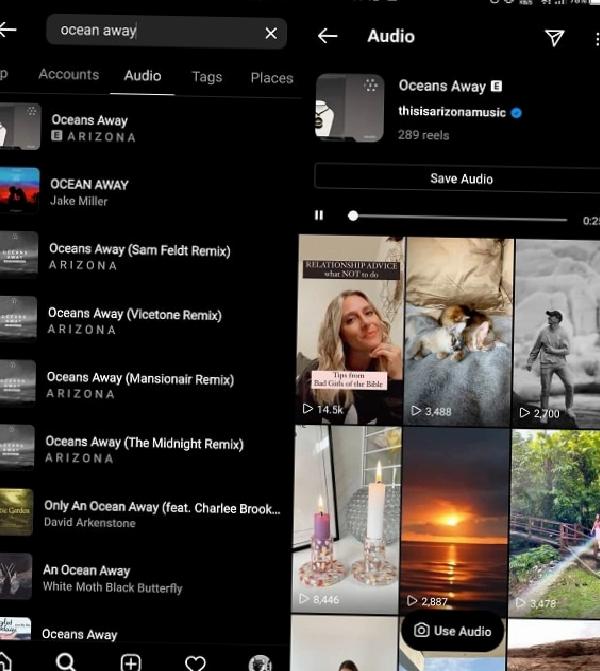The image size is (600, 671).
Task: Open OCEAN AWAY by Jake Miller
Action: tap(146, 191)
